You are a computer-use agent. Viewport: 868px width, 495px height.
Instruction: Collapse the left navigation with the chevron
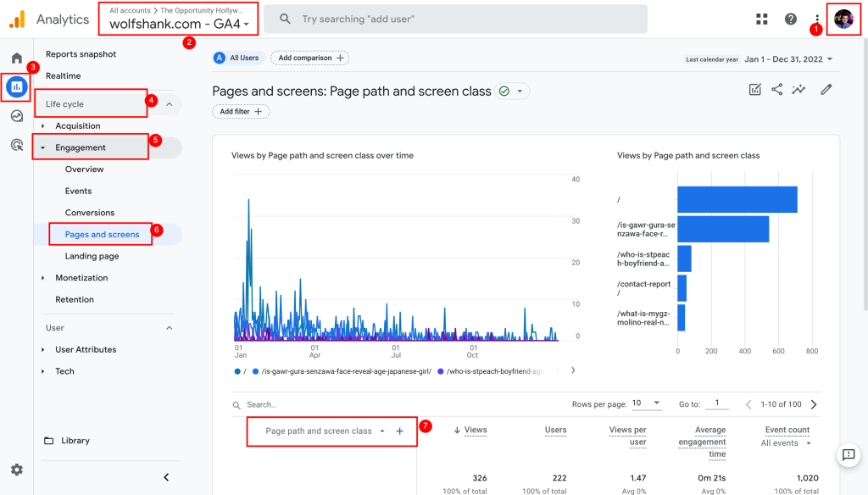coord(166,476)
